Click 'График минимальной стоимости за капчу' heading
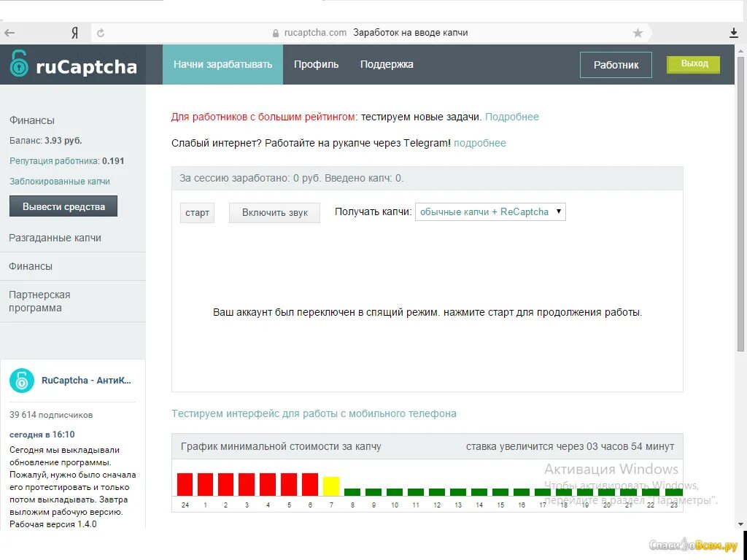747x560 pixels. (281, 447)
